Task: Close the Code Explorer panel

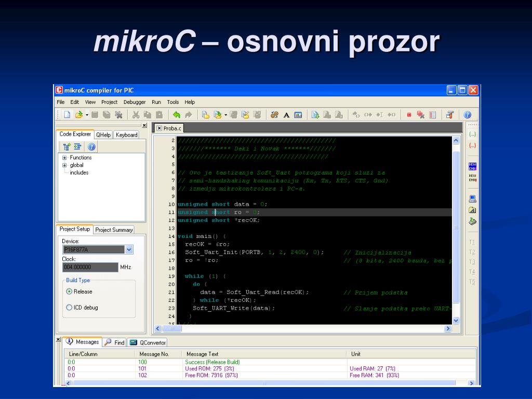Action: tap(144, 125)
